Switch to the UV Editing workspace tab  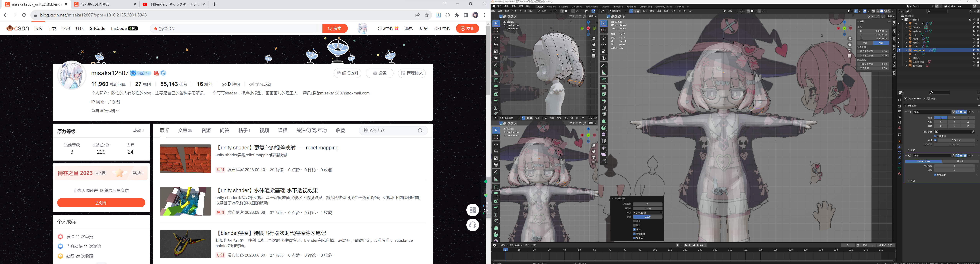click(577, 7)
